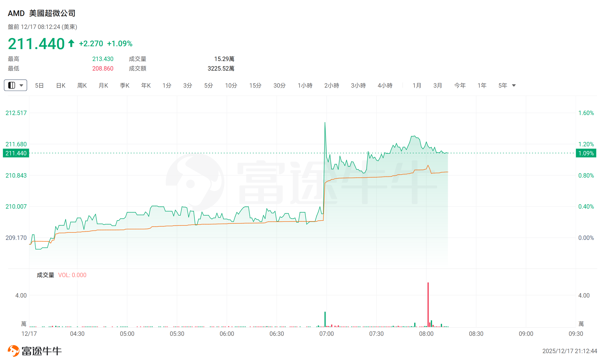Screen dimensions: 605x364
Task: Open the chart layout dropdown arrow
Action: (x=21, y=85)
